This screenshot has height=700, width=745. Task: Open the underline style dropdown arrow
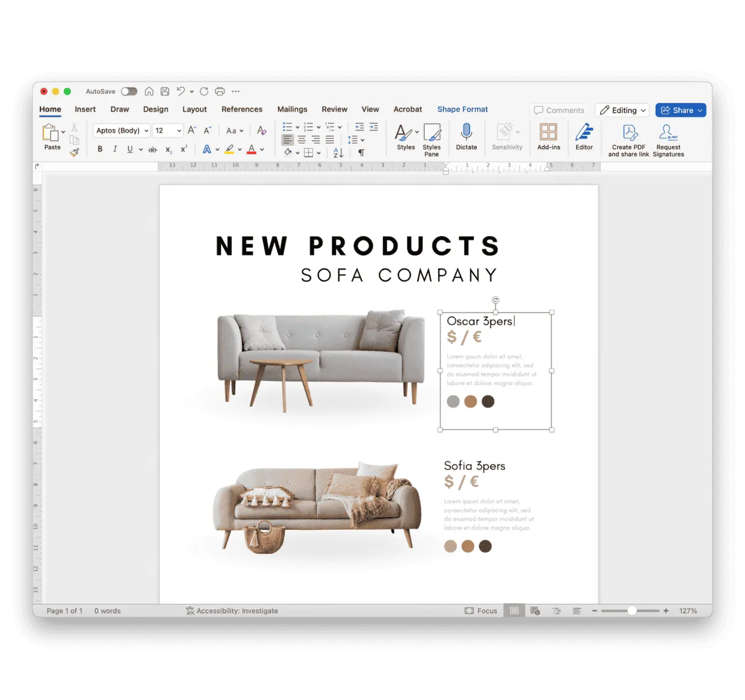coord(141,149)
